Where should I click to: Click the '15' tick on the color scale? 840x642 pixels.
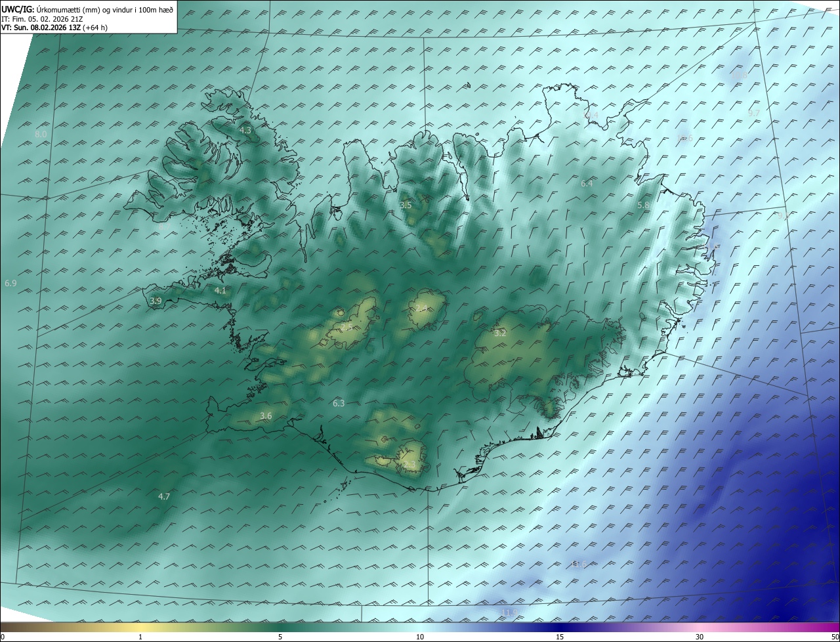coord(560,637)
